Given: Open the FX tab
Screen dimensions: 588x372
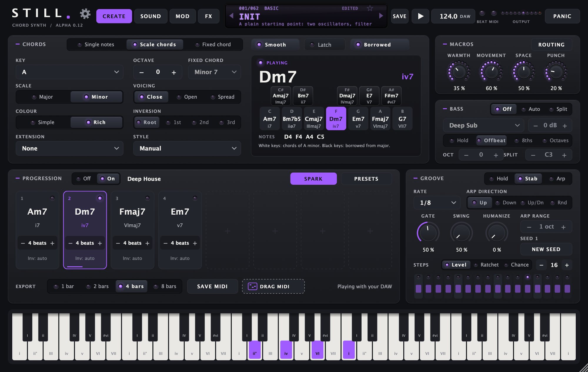Looking at the screenshot, I should click(x=208, y=16).
